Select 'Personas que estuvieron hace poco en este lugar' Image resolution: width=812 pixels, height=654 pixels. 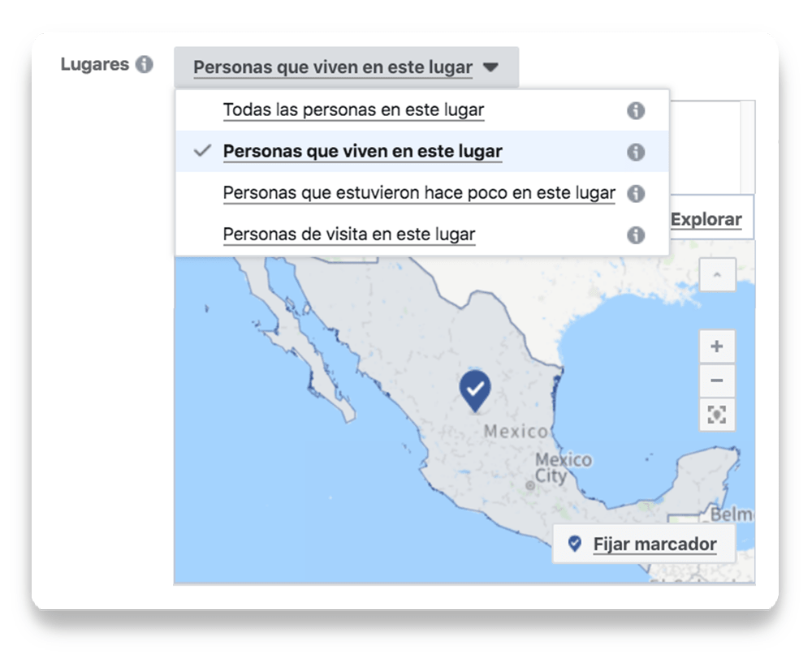pos(422,193)
